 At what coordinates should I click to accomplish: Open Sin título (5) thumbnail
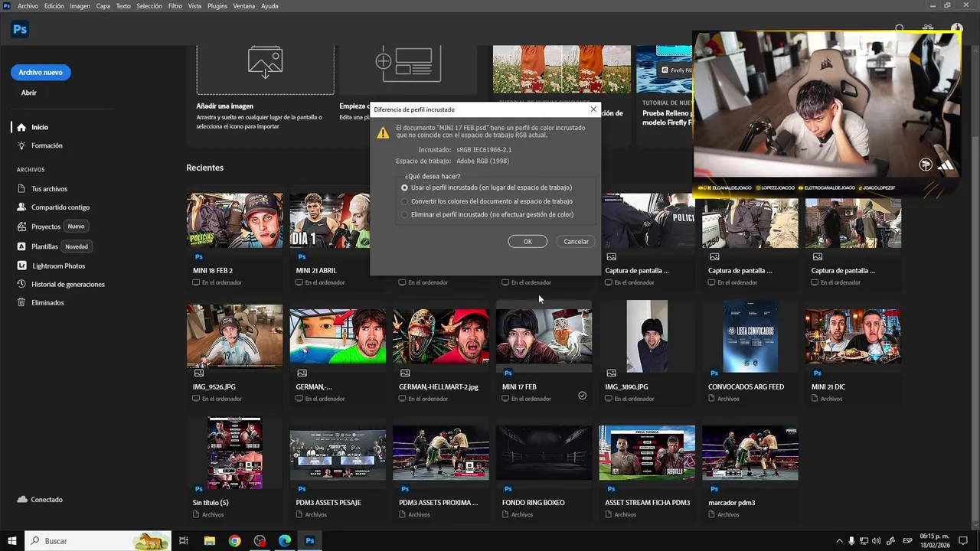coord(234,453)
